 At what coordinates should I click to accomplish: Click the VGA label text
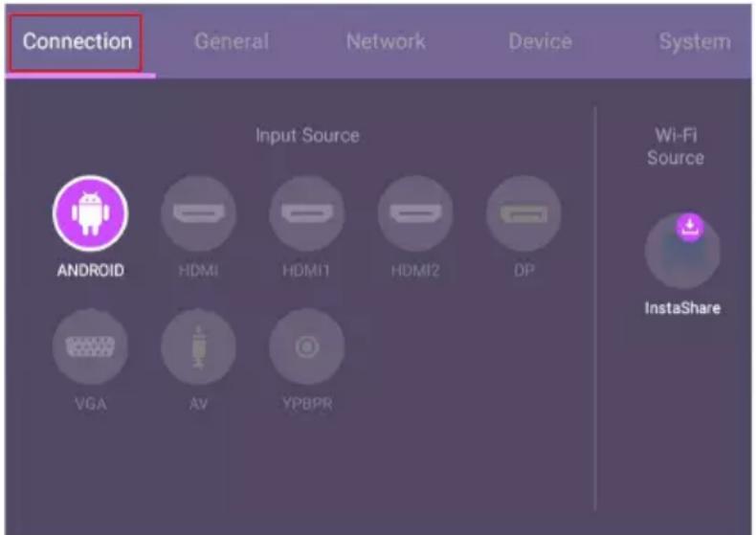coord(91,404)
